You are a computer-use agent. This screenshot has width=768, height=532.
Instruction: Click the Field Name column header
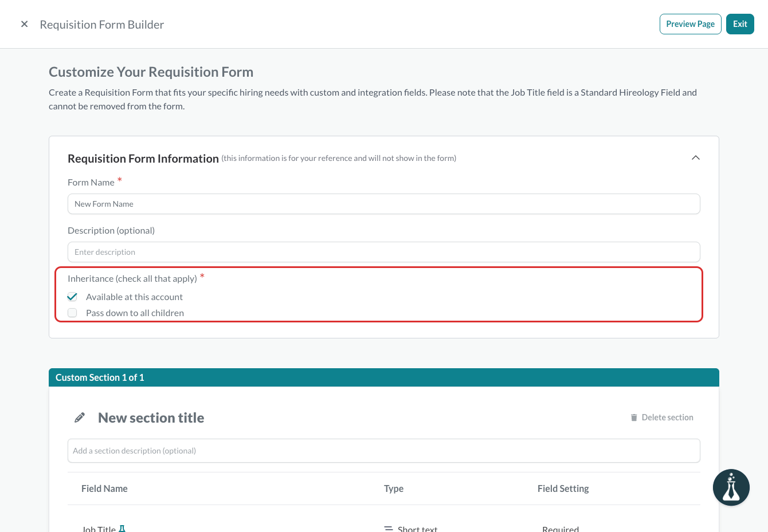(x=104, y=488)
